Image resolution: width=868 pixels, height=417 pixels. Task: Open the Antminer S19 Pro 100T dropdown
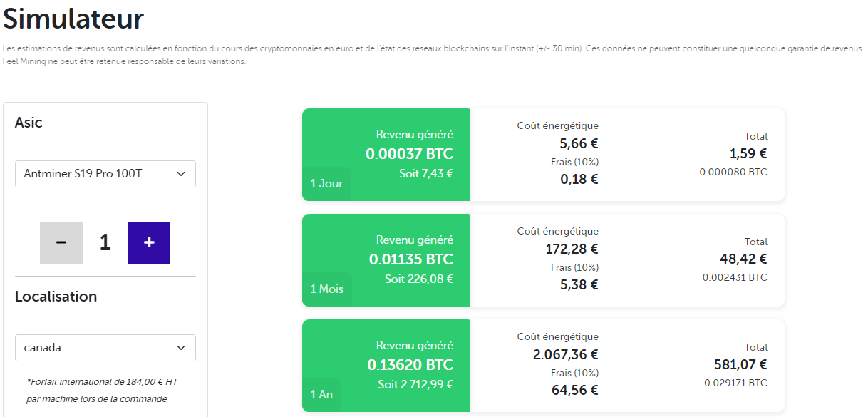[x=105, y=173]
